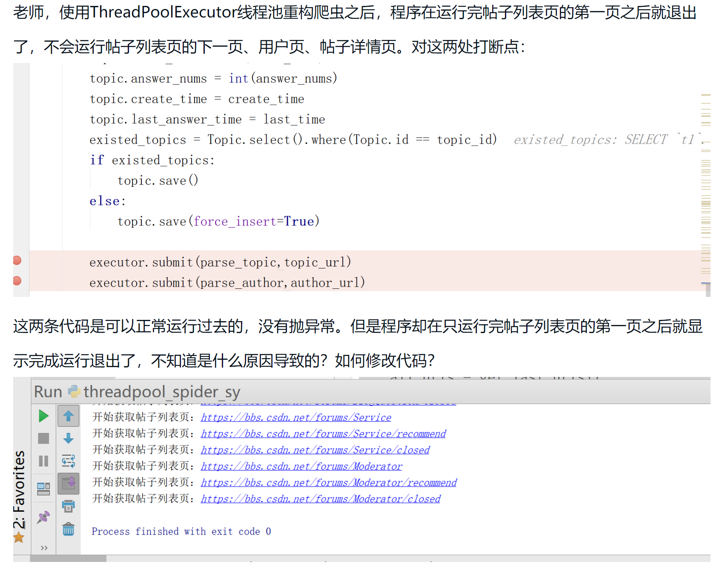Image resolution: width=728 pixels, height=570 pixels.
Task: Click the restore layout icon
Action: tap(43, 489)
